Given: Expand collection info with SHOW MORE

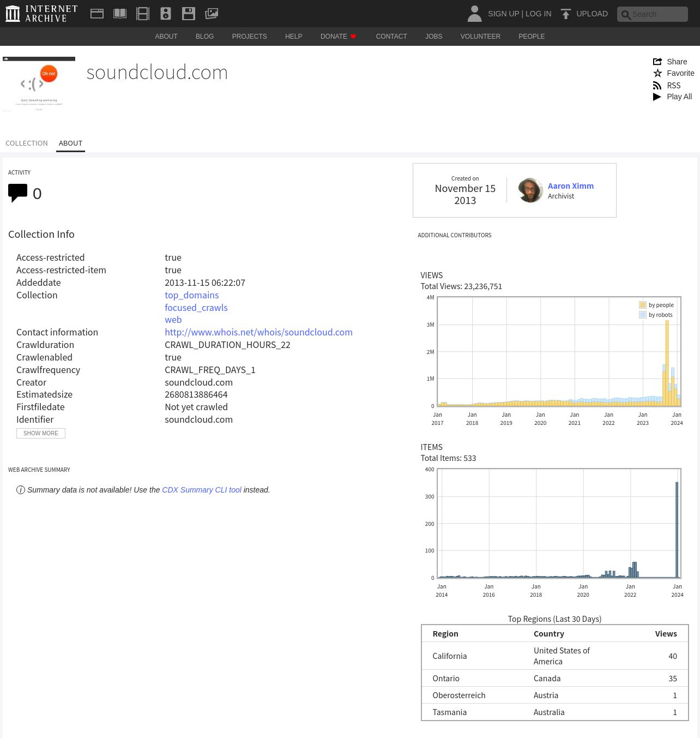Looking at the screenshot, I should (x=41, y=433).
